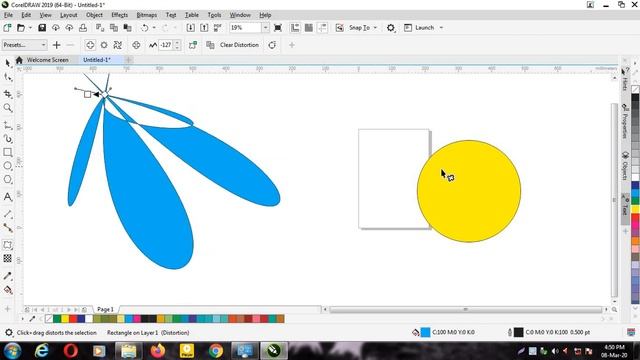Click the Open file icon
Screen dimensions: 640x360
pos(20,28)
